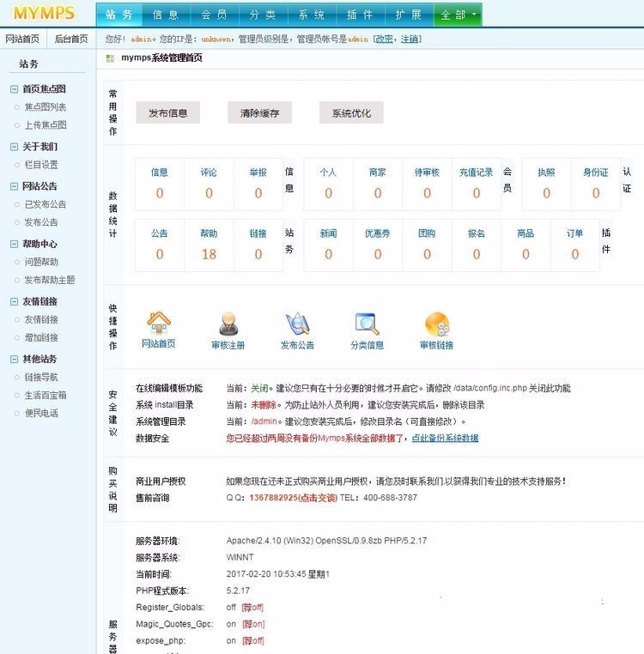
Task: Open the 审核链接 shortcut icon
Action: (436, 324)
